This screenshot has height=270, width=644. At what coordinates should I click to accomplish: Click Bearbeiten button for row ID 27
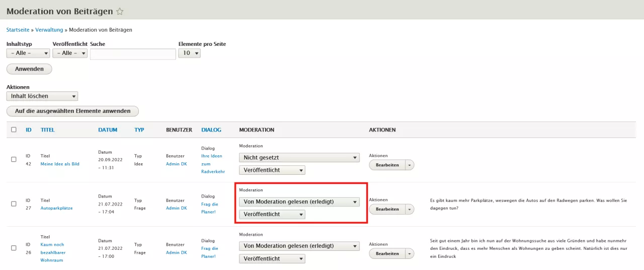coord(387,209)
